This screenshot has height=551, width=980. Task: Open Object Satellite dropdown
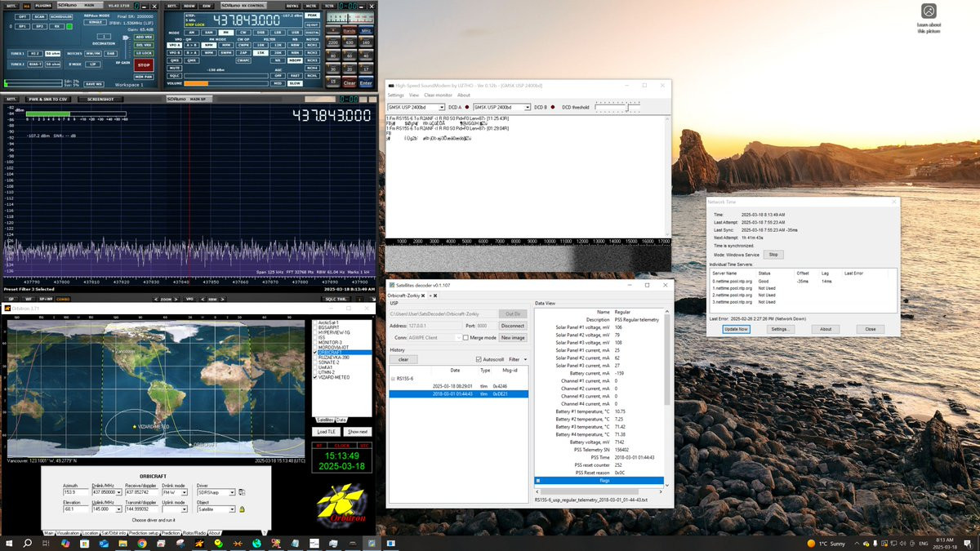[x=232, y=509]
